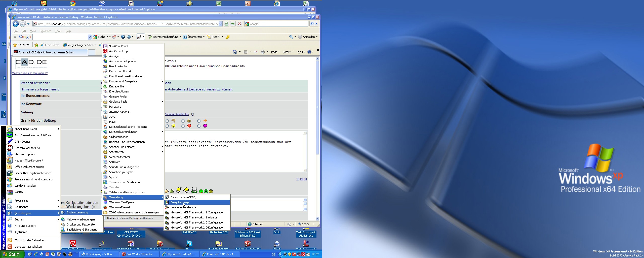Open Programme submenu in the Start menu
The height and width of the screenshot is (258, 644).
coord(33,201)
